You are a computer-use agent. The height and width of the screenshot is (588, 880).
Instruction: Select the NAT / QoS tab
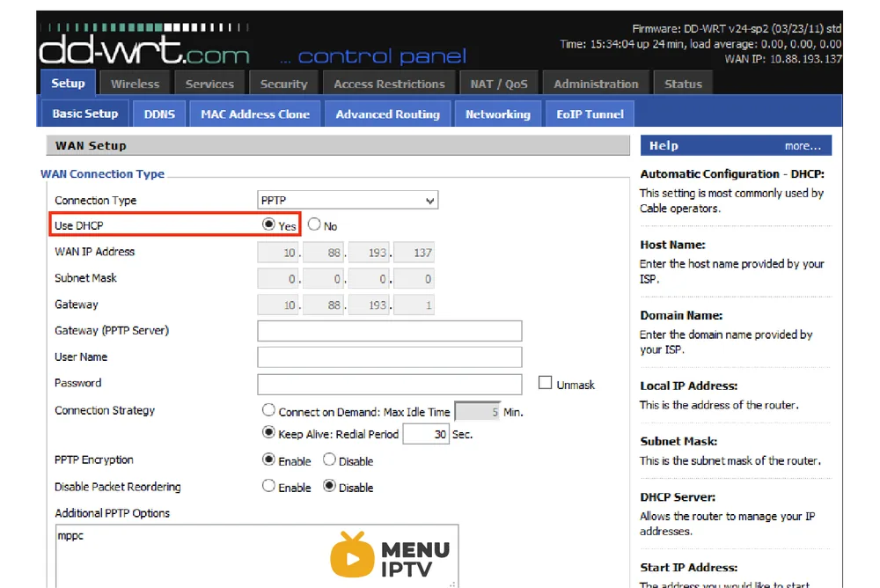point(498,85)
